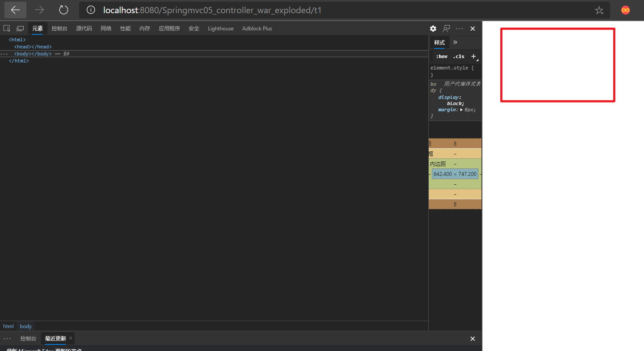Click the display property name
The width and height of the screenshot is (644, 351).
pos(449,97)
